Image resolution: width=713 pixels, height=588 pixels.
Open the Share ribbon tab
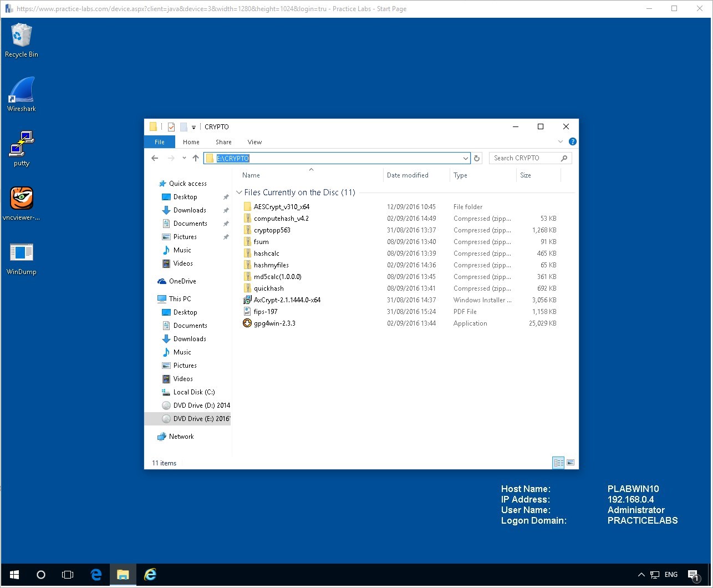(223, 142)
